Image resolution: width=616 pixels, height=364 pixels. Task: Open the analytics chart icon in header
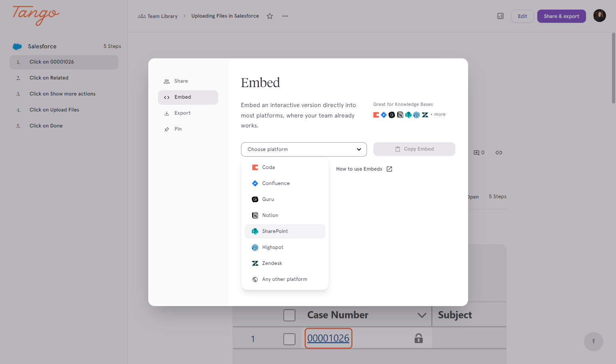point(500,16)
